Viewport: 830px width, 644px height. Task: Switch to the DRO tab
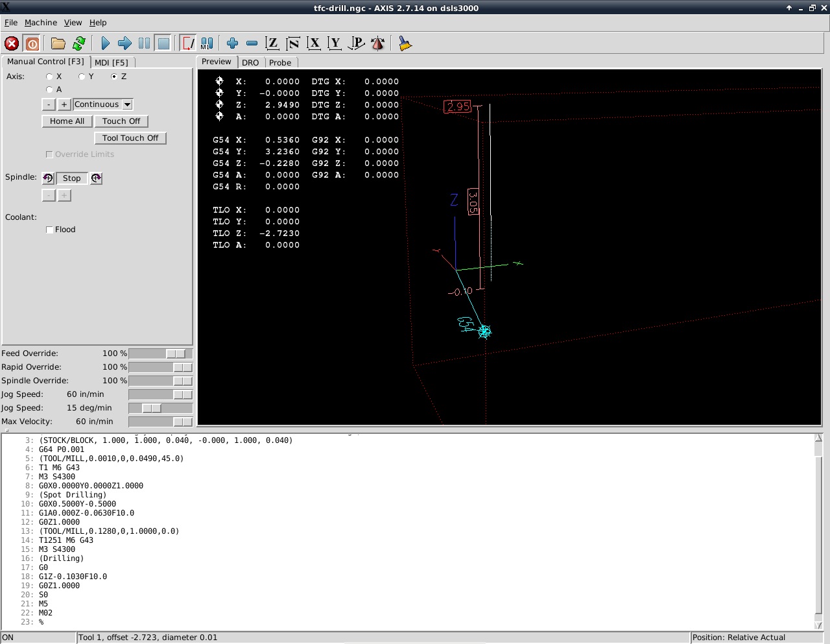(x=250, y=63)
